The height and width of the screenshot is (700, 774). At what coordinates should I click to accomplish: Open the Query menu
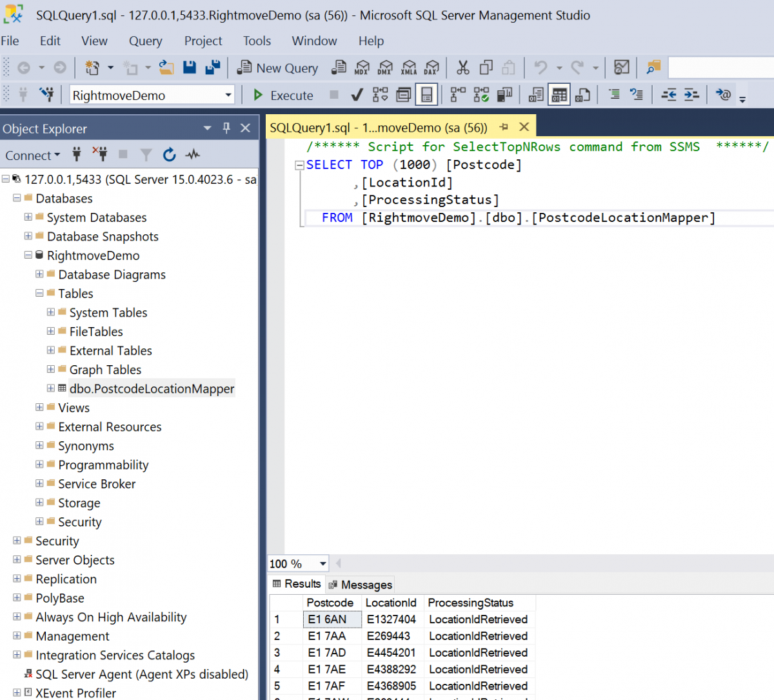point(145,41)
